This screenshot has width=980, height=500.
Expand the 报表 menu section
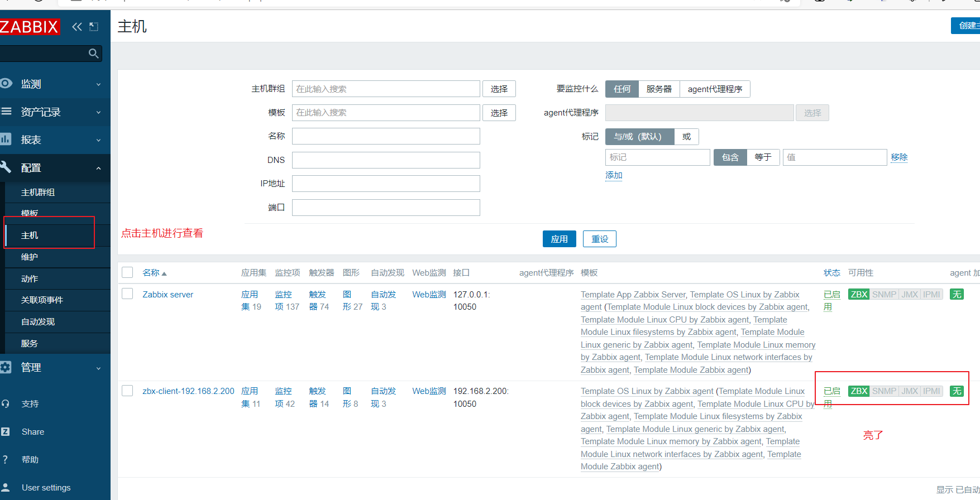55,140
